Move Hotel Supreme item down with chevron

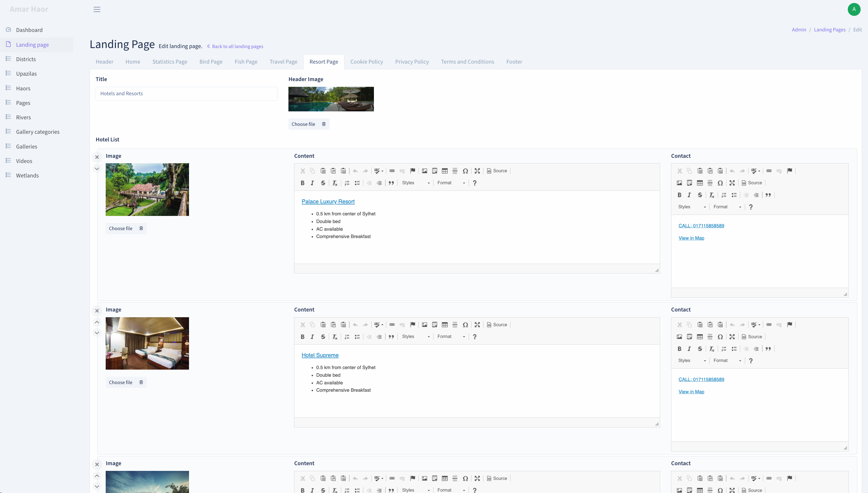[x=97, y=333]
